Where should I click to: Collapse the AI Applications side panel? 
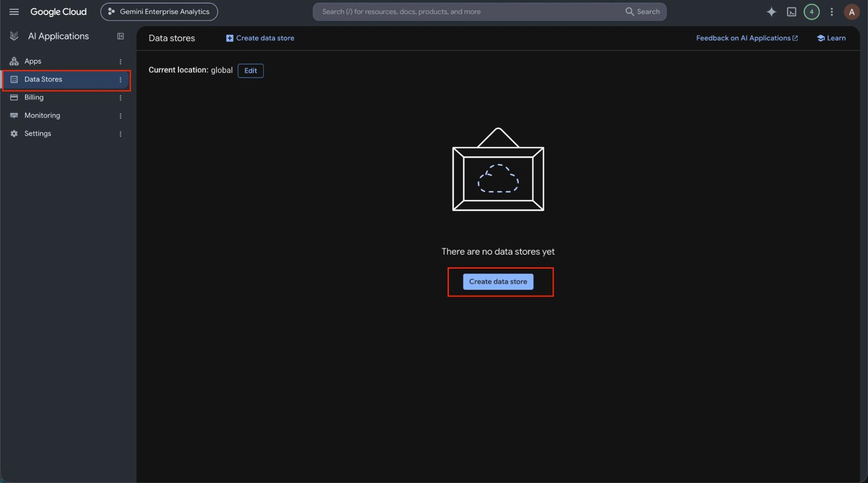(121, 36)
